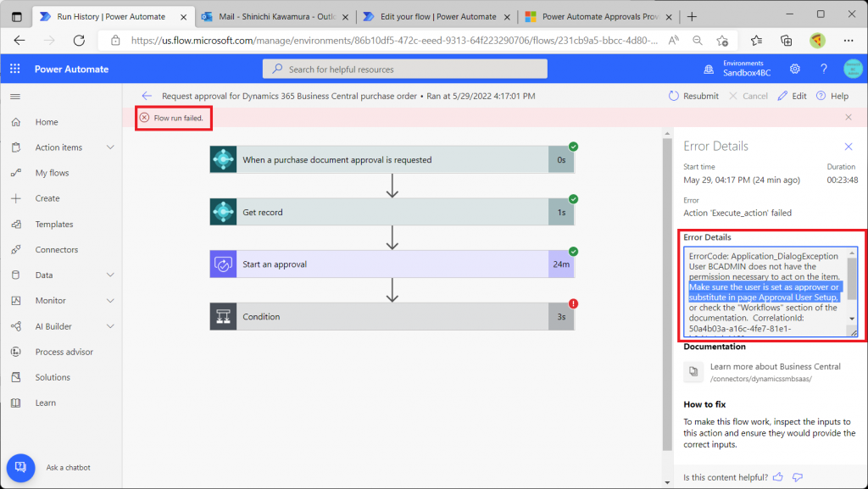Image resolution: width=868 pixels, height=489 pixels.
Task: Click the My flows icon
Action: [16, 173]
